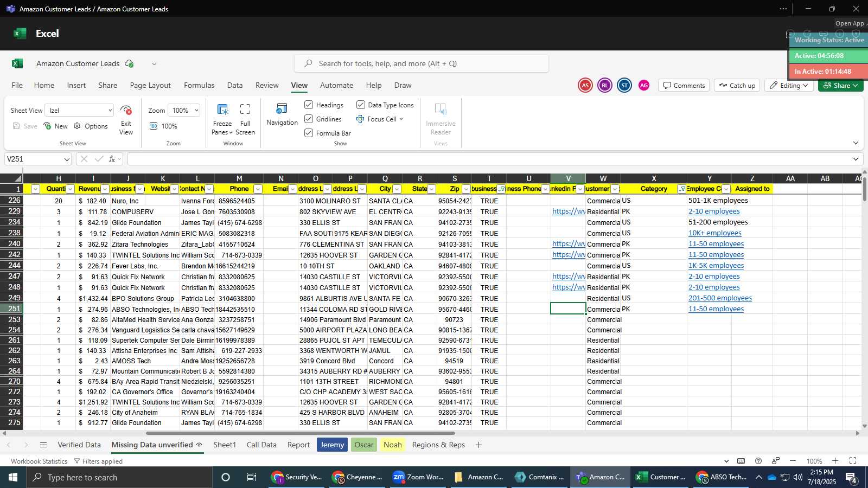Screen dimensions: 868x488
Task: Open Phone column filter dropdown
Action: (258, 189)
